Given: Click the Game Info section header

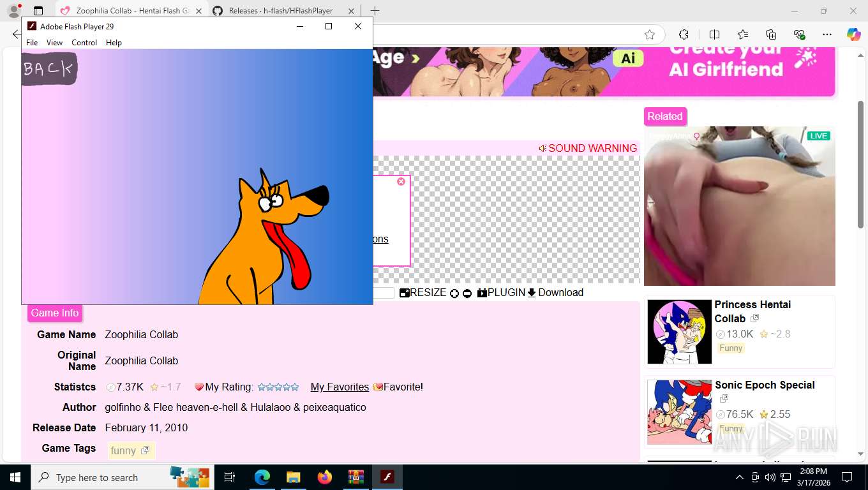Looking at the screenshot, I should click(55, 313).
